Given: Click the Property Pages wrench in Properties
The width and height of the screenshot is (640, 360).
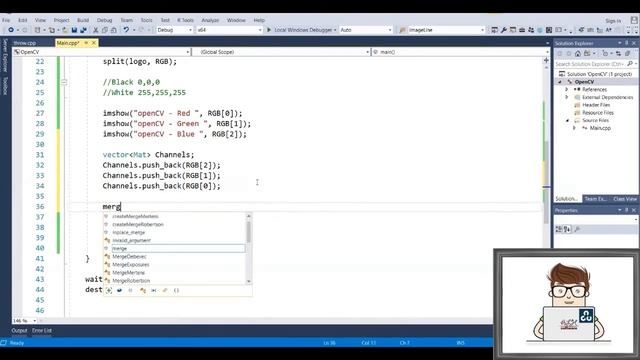Looking at the screenshot, I should tap(577, 229).
